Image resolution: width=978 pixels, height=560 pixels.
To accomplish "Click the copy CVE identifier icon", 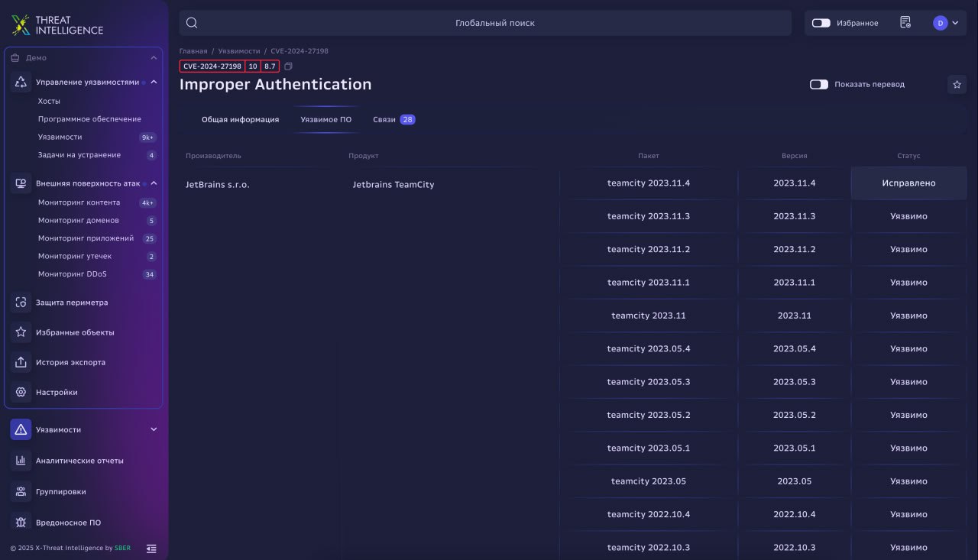I will point(288,66).
